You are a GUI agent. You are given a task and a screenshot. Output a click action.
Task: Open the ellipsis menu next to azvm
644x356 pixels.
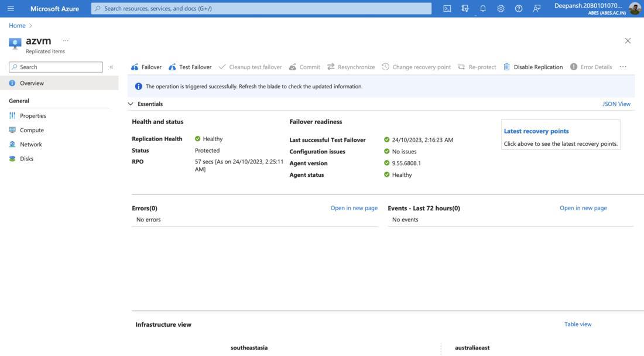(66, 40)
